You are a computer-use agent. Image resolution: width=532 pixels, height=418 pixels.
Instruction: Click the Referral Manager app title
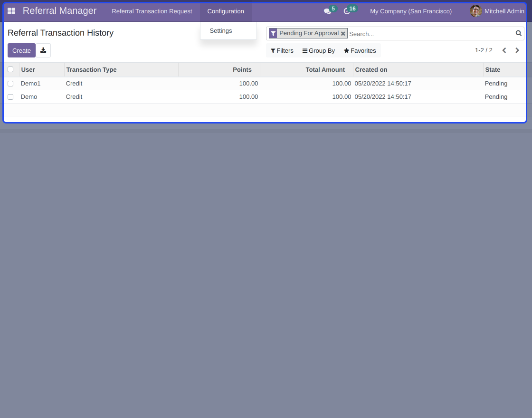tap(60, 11)
